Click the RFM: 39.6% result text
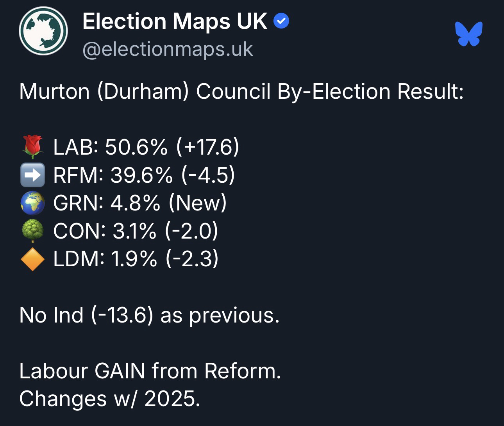This screenshot has height=426, width=504. coord(113,175)
